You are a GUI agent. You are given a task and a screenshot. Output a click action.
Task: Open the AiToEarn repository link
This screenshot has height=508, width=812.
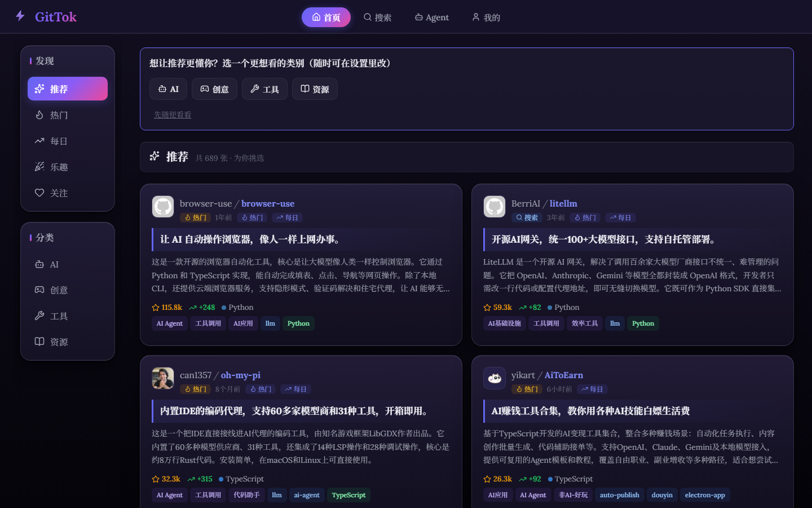pyautogui.click(x=564, y=375)
